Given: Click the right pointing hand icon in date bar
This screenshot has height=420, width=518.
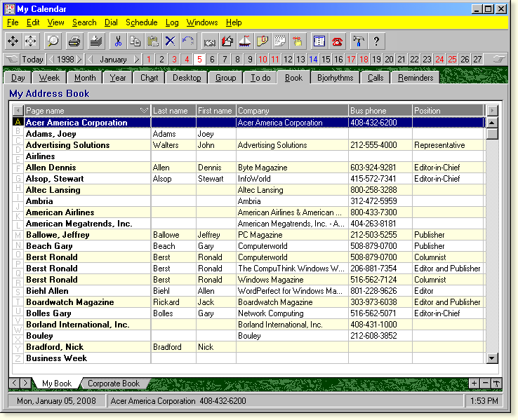Looking at the screenshot, I should pyautogui.click(x=499, y=60).
